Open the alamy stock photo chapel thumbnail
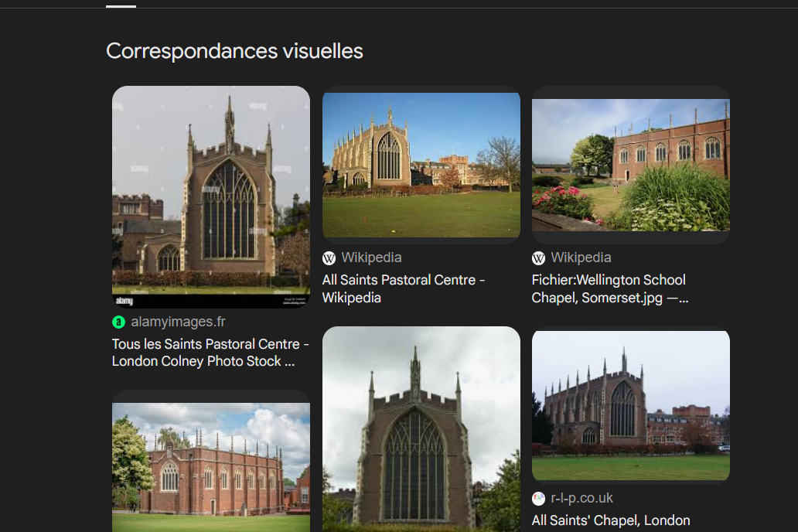 (x=211, y=196)
